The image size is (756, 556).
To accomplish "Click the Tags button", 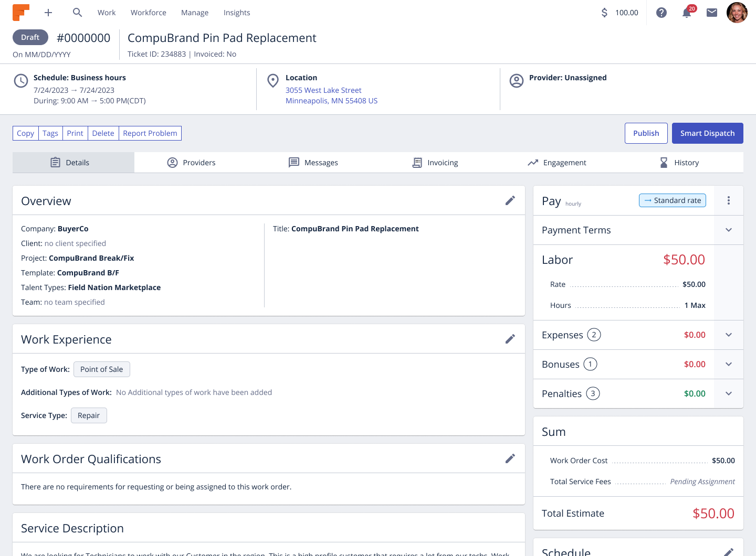I will coord(50,133).
